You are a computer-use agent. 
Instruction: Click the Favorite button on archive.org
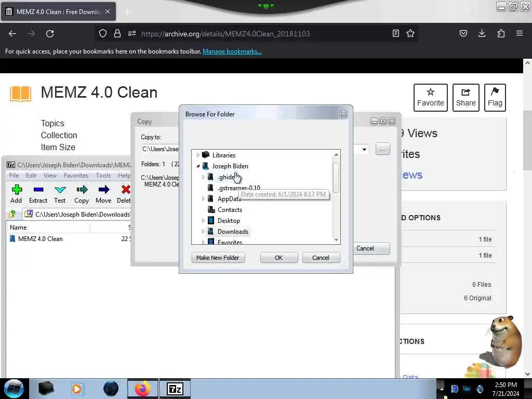click(431, 97)
